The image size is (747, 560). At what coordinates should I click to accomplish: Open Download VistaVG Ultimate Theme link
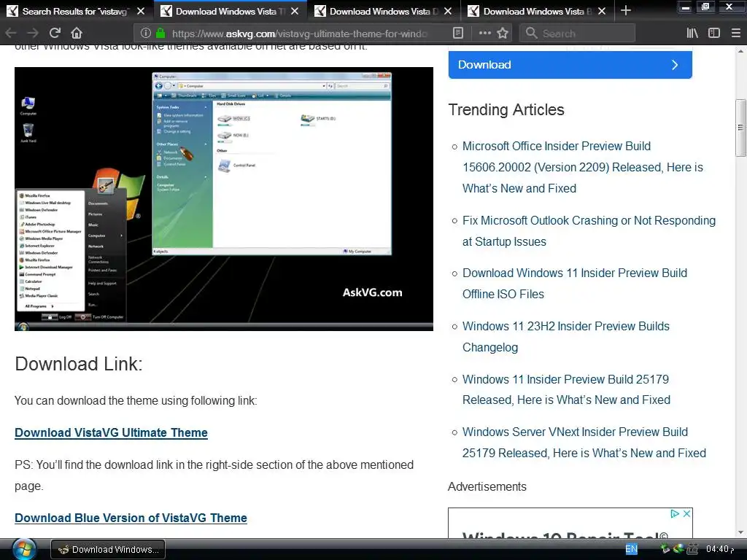tap(111, 432)
